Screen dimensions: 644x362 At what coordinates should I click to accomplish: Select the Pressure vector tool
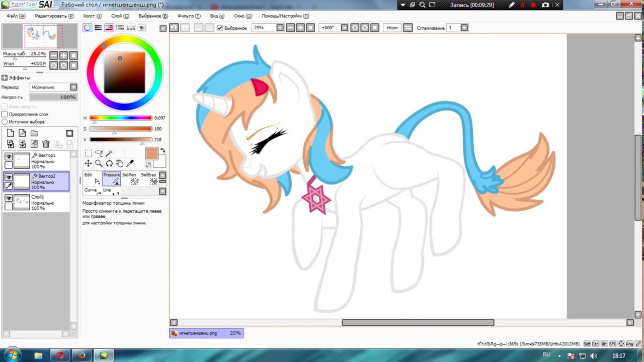click(111, 178)
